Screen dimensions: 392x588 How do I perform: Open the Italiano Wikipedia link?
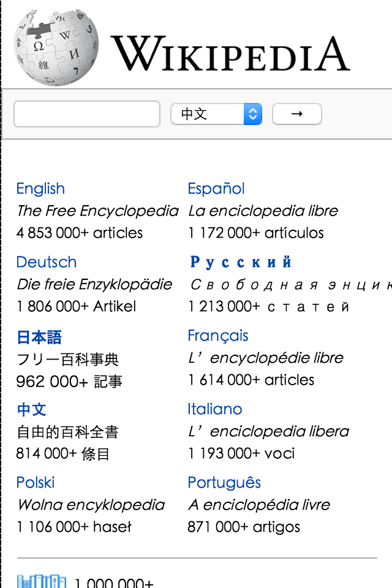point(215,409)
